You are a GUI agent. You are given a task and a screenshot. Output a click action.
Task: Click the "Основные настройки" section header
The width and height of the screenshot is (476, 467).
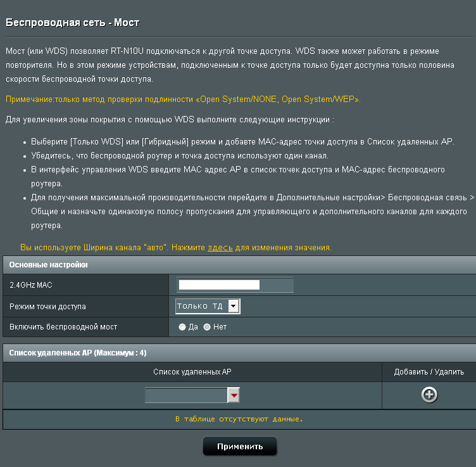(x=49, y=264)
